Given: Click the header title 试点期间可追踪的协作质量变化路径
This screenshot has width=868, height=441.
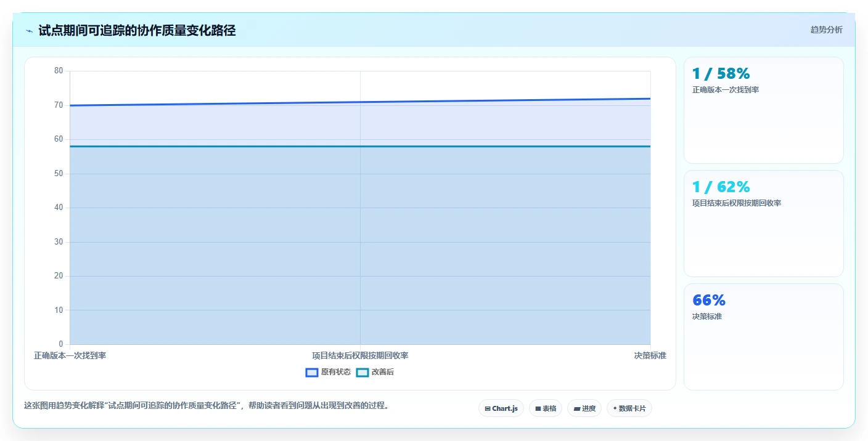Looking at the screenshot, I should click(x=137, y=30).
